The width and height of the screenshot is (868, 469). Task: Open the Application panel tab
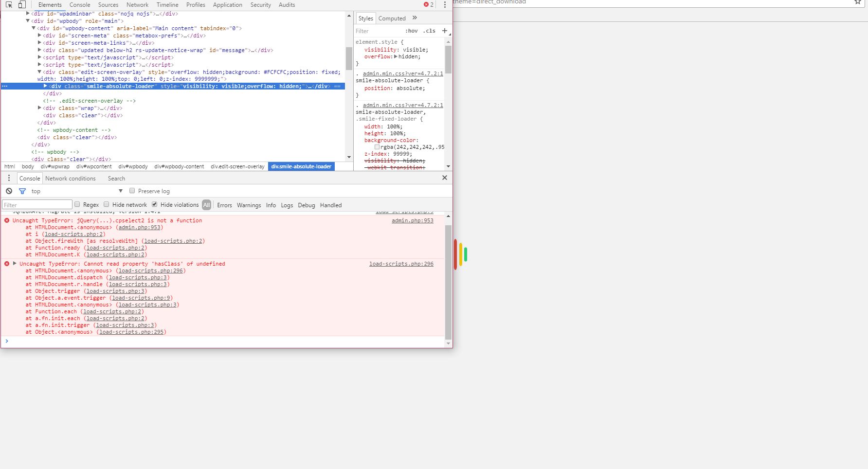[x=227, y=5]
